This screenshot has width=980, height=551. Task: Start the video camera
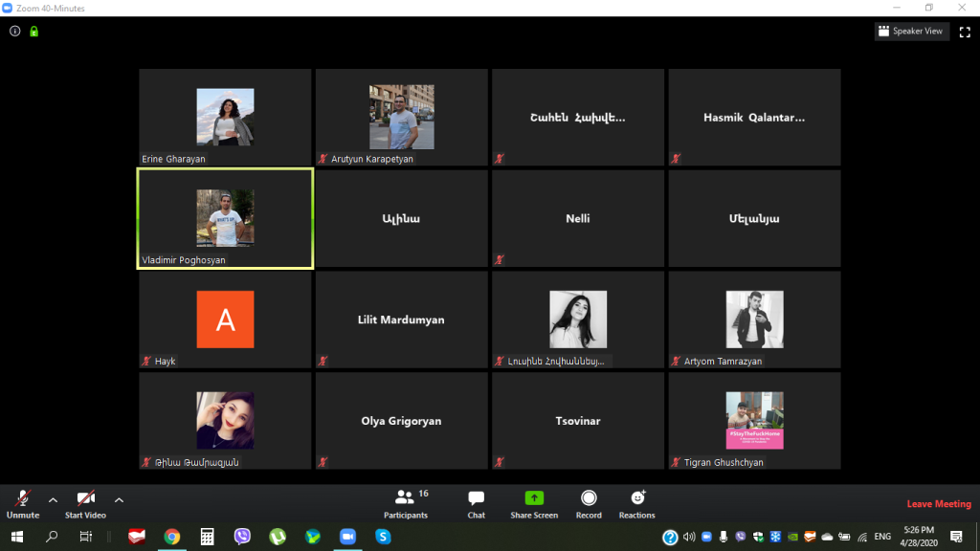click(x=85, y=504)
